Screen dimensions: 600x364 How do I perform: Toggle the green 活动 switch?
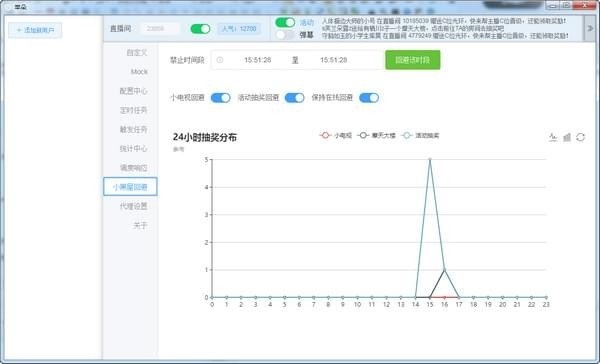[285, 22]
